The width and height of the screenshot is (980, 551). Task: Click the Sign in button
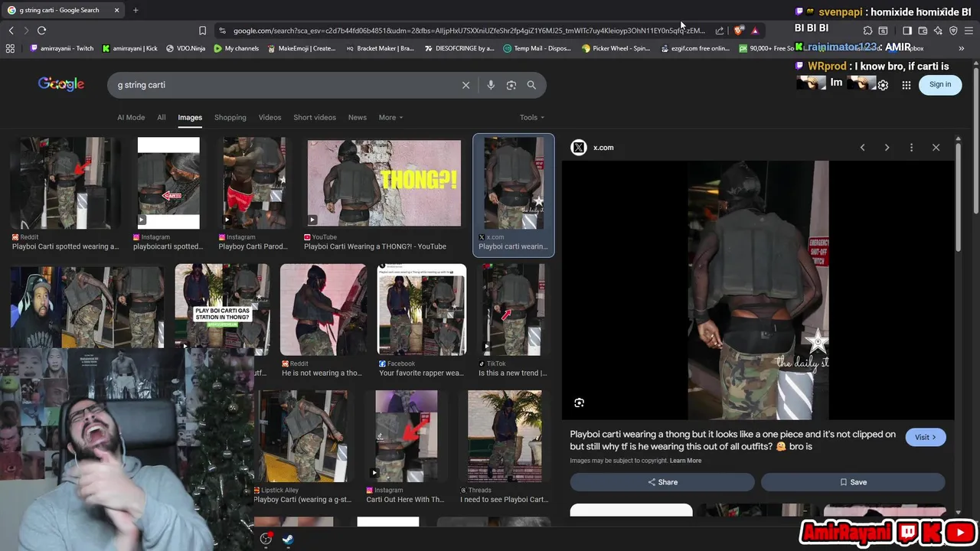940,85
